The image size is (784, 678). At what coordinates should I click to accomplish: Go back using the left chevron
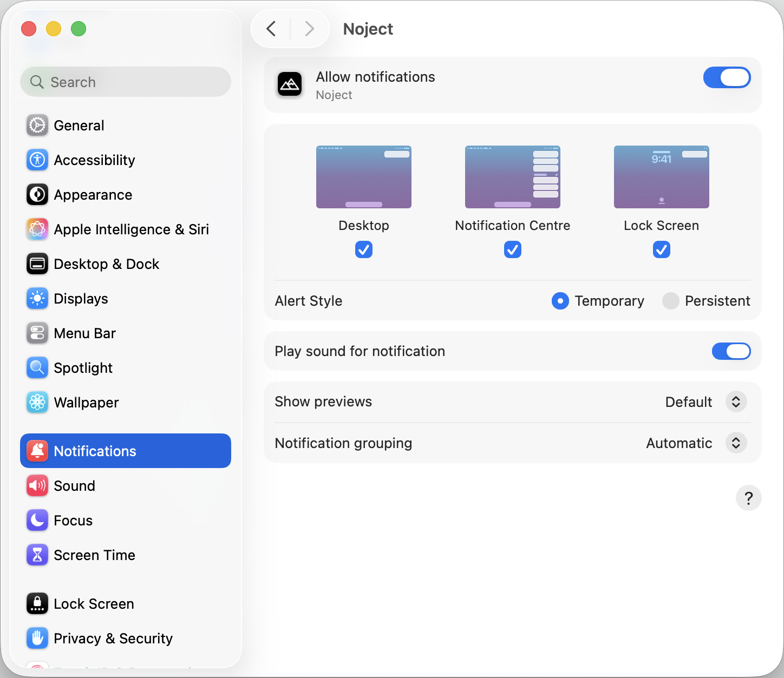[x=272, y=29]
